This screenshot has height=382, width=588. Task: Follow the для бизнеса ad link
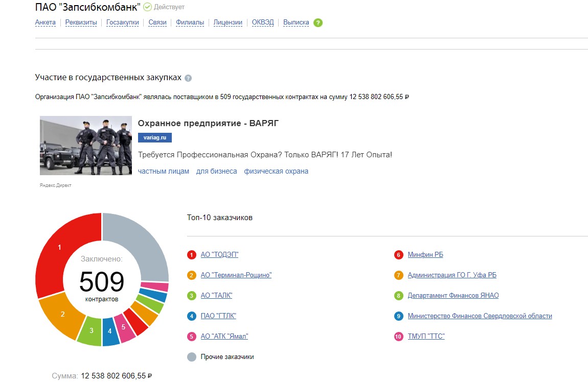[216, 171]
